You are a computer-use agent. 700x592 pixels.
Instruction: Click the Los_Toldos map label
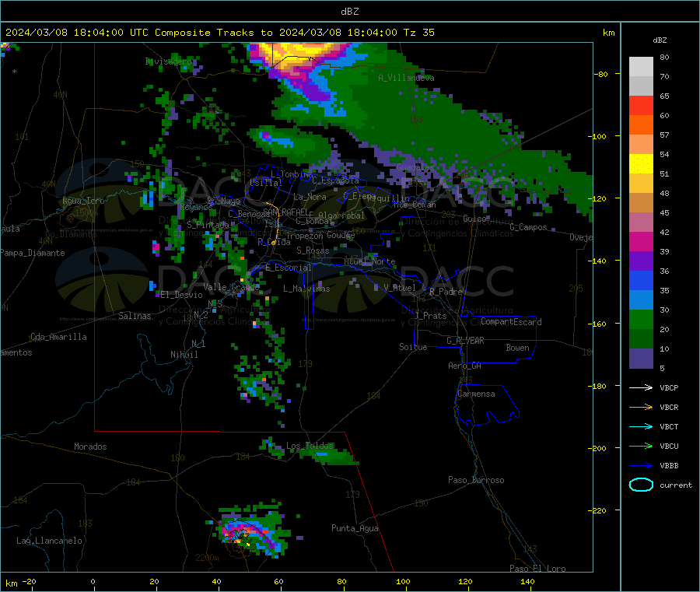tap(310, 446)
